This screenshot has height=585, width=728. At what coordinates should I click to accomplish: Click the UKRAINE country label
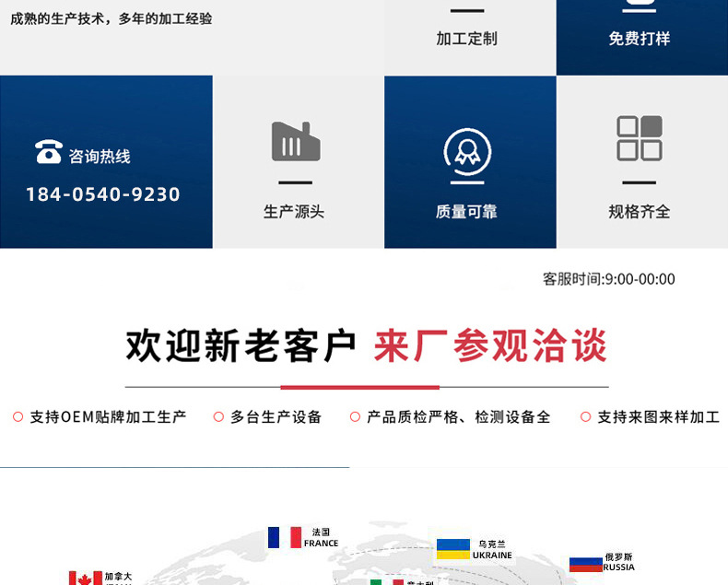coord(492,556)
